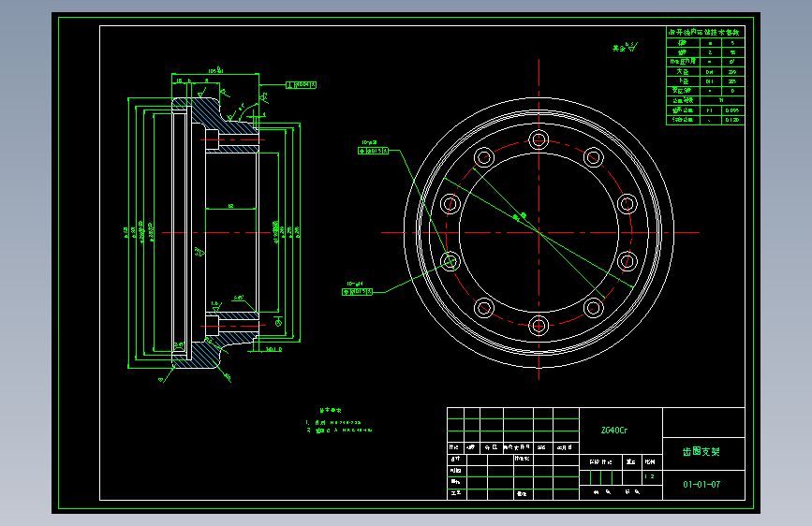Viewport: 812px width, 526px height.
Task: Click the material label "ZG40Cr"
Action: pyautogui.click(x=614, y=431)
